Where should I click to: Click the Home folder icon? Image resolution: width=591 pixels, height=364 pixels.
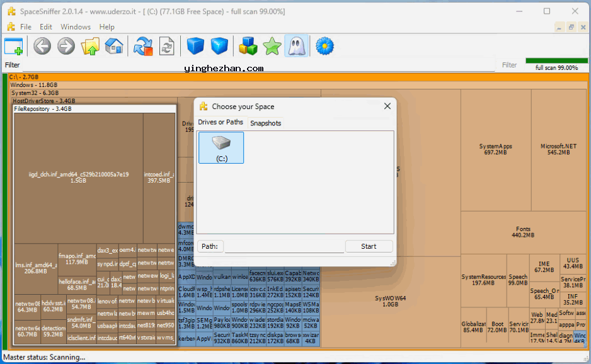pyautogui.click(x=114, y=47)
